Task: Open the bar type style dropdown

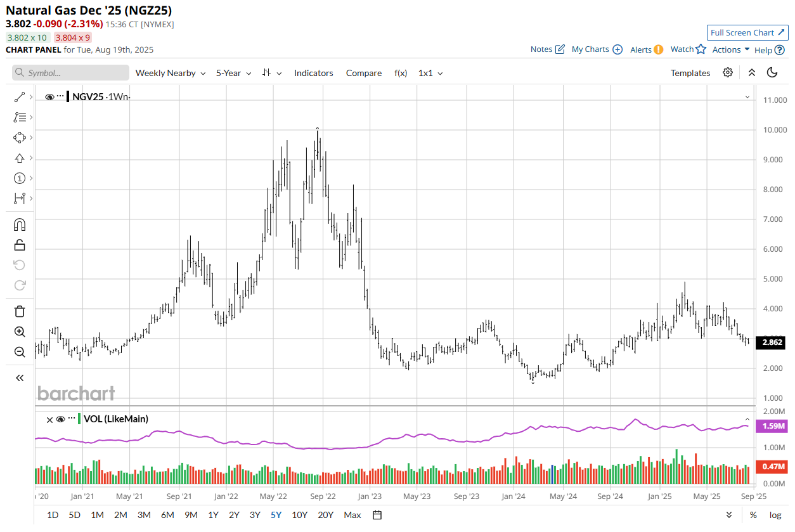Action: [x=272, y=73]
